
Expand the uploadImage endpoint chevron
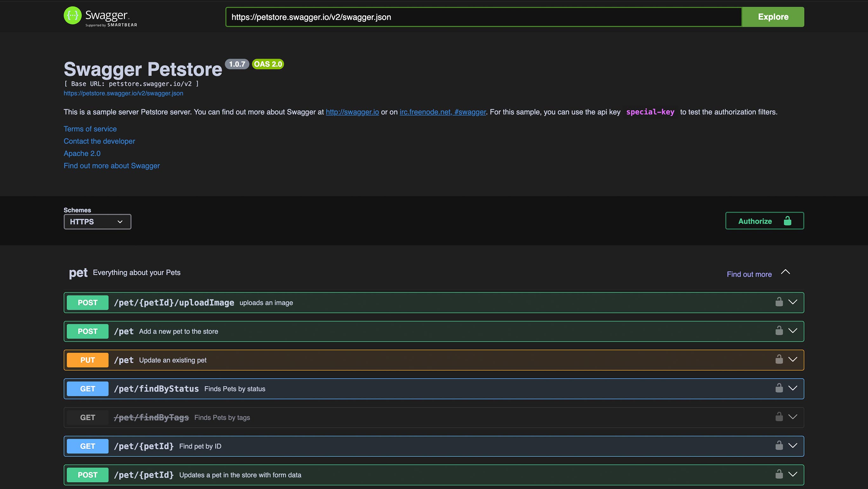[x=792, y=302]
